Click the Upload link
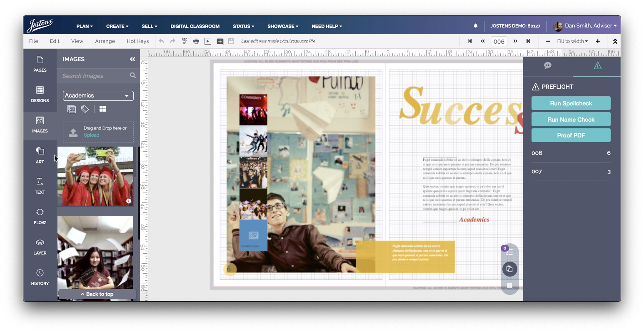The height and width of the screenshot is (332, 644). point(91,135)
